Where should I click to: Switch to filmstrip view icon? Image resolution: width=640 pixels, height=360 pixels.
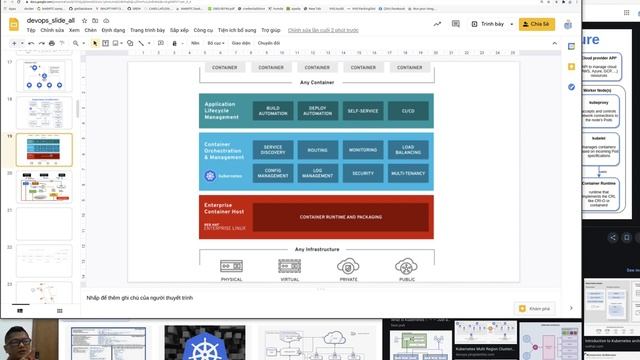point(20,311)
